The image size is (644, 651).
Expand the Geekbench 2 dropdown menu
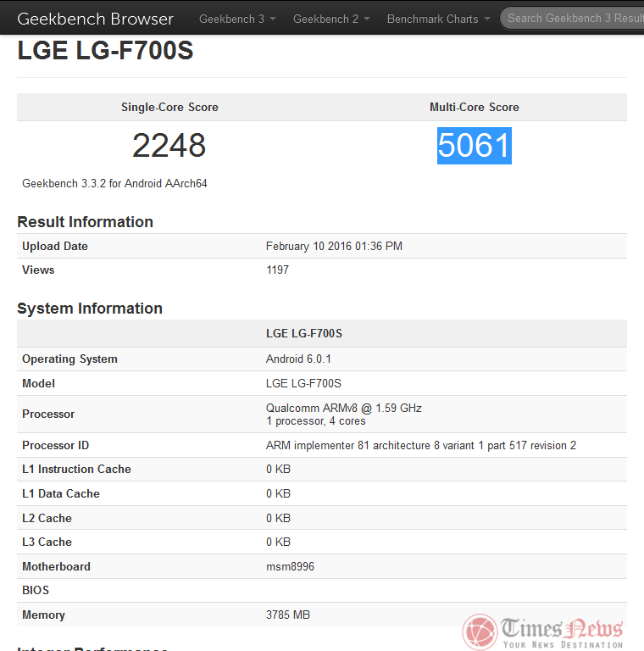point(331,19)
